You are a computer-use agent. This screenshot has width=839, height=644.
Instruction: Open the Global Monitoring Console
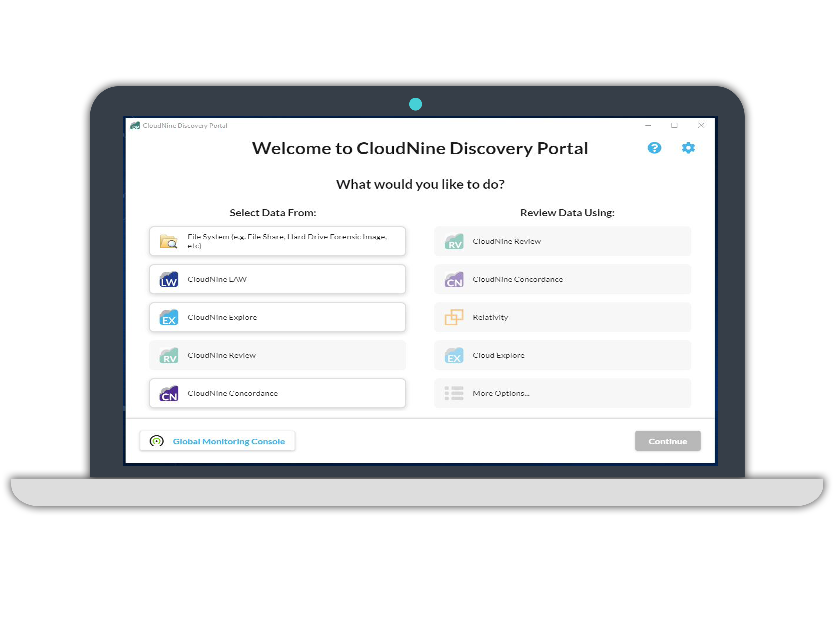217,441
